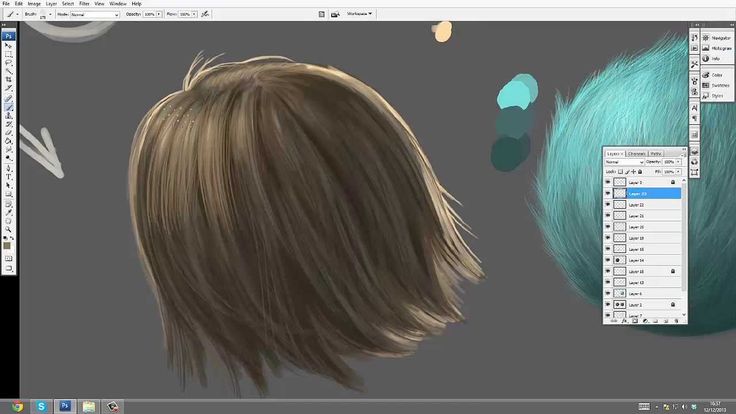
Task: Open the Swatches panel
Action: [717, 85]
